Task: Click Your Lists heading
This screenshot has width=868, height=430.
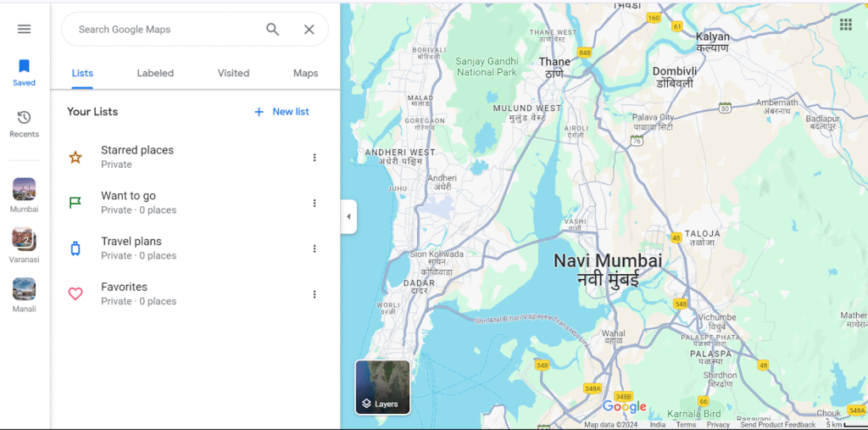Action: click(x=92, y=111)
